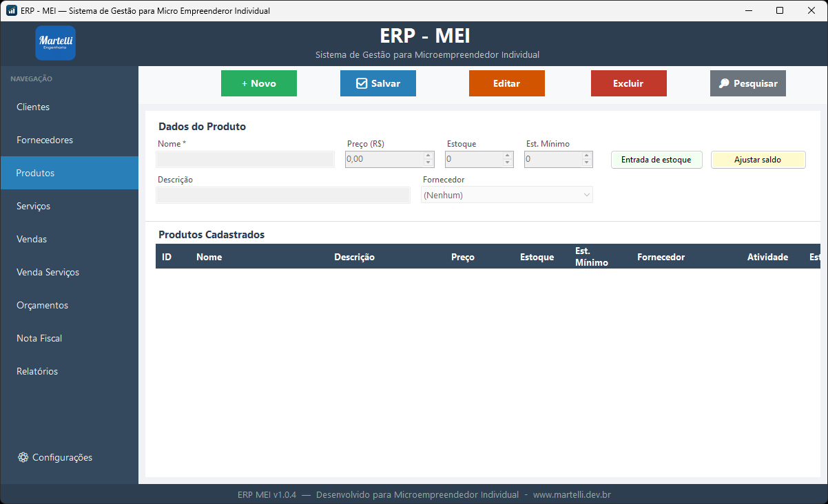Click 'ERP MEI v1.0.4' footer text
This screenshot has height=504, width=828.
point(267,494)
